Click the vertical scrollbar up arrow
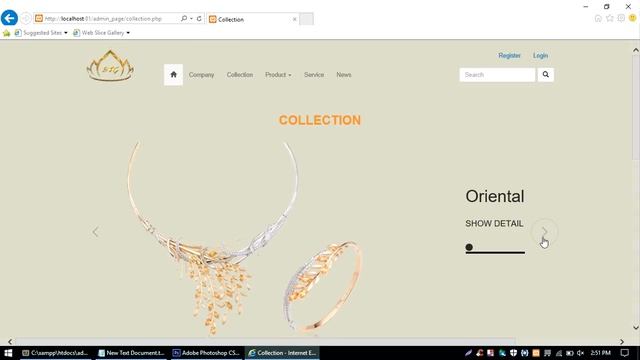The width and height of the screenshot is (640, 360). (x=636, y=50)
